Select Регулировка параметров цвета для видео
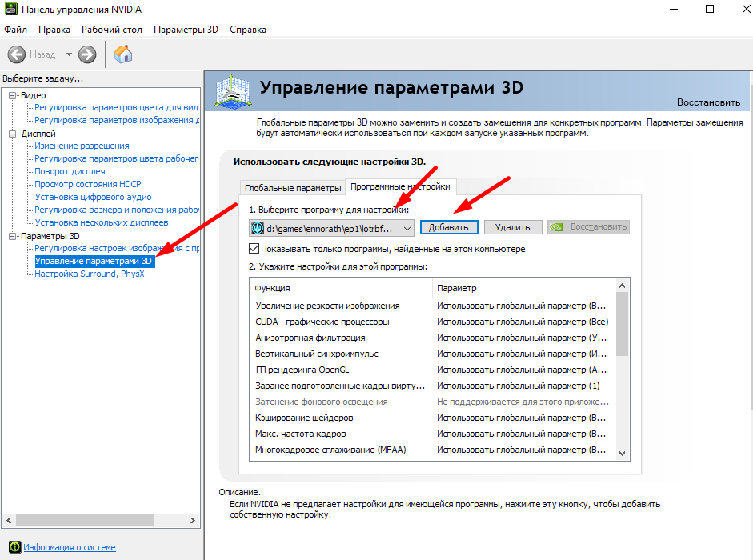The image size is (753, 560). coord(116,107)
